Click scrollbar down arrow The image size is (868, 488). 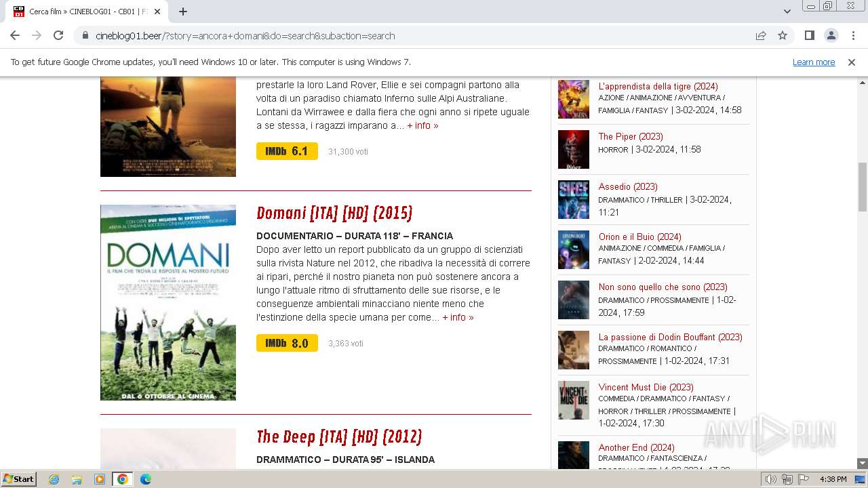coord(862,464)
